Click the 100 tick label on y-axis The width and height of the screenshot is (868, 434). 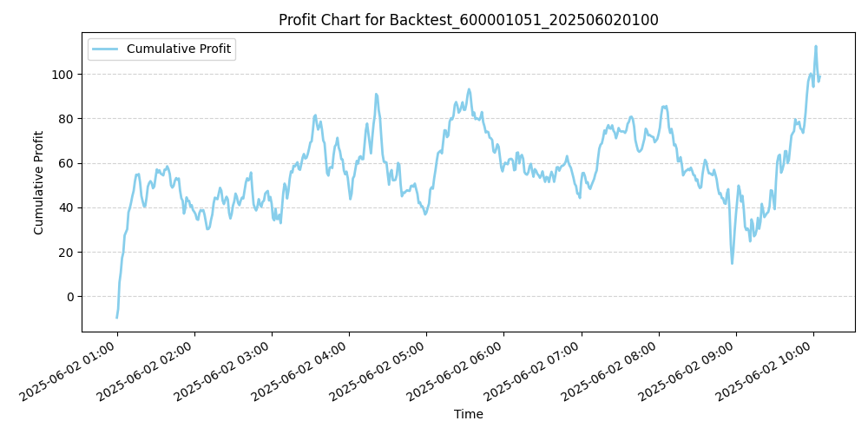(x=65, y=75)
